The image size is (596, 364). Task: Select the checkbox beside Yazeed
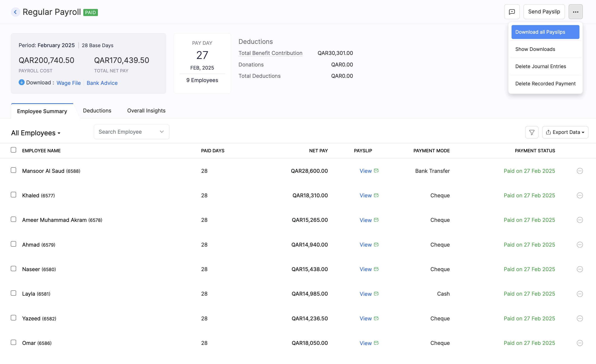point(13,318)
